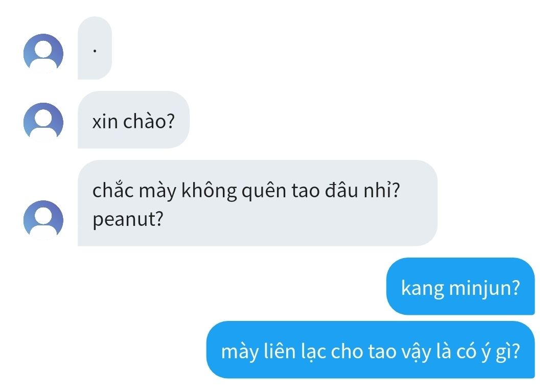Open profile avatar beside the peanut message

point(43,220)
